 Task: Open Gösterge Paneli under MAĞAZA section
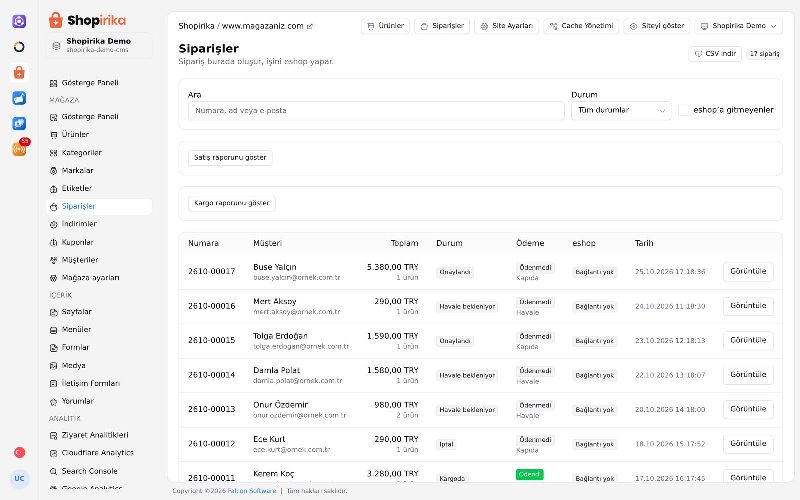(x=98, y=117)
